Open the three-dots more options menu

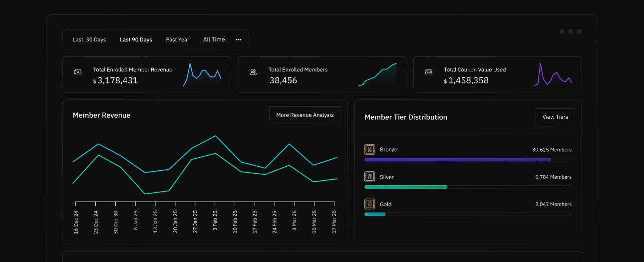[239, 40]
